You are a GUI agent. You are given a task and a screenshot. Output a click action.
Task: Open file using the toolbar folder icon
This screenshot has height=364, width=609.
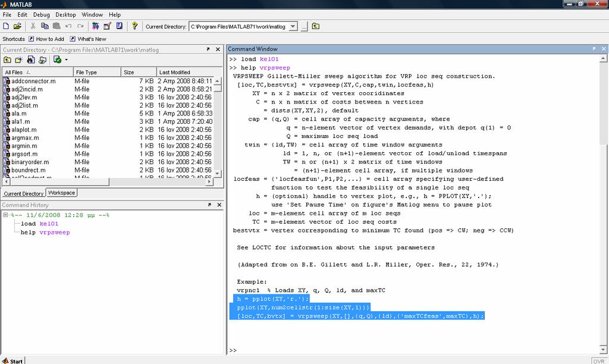point(17,26)
